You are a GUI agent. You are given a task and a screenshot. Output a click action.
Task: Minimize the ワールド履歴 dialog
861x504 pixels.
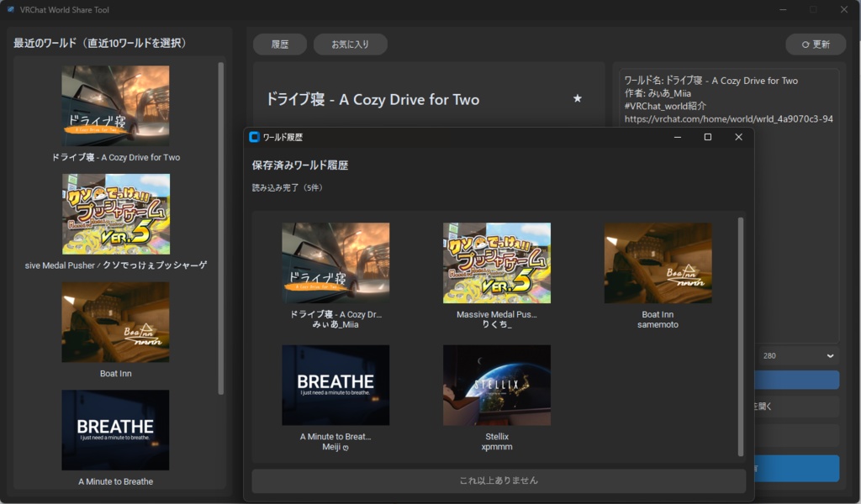point(678,137)
